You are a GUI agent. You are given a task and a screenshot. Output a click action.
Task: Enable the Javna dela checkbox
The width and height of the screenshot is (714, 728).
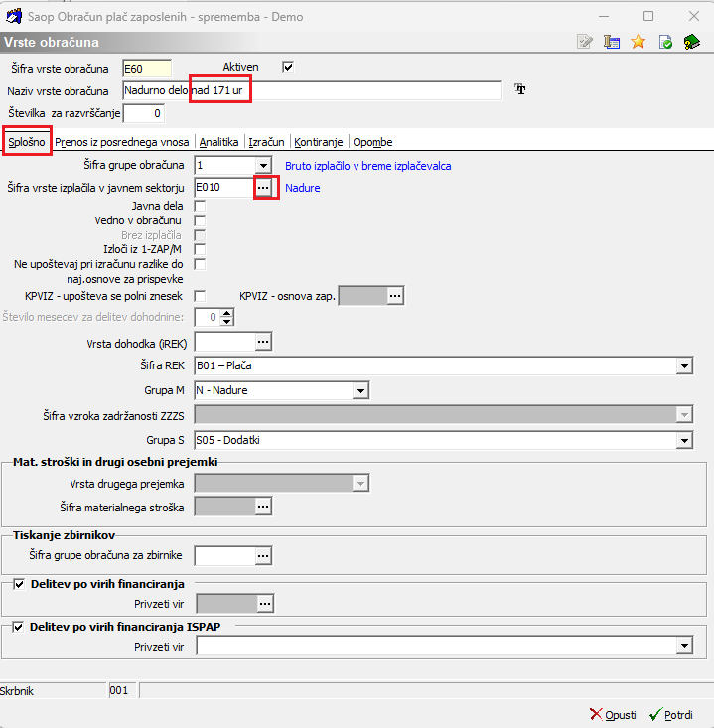click(x=200, y=206)
